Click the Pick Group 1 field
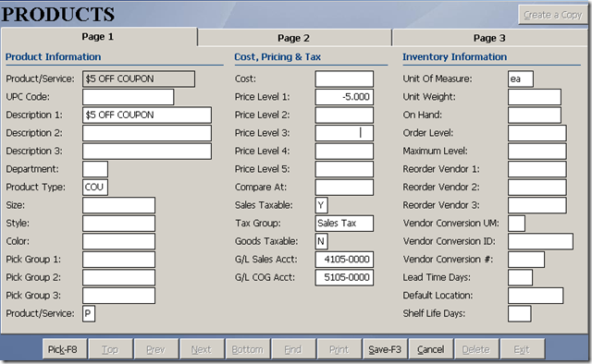This screenshot has height=364, width=592. (x=118, y=260)
